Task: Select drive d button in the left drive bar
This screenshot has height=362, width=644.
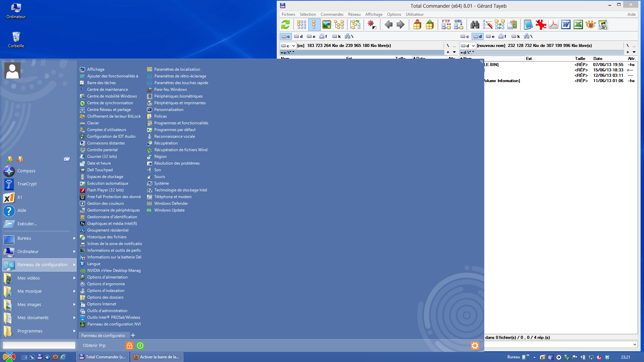Action: pyautogui.click(x=299, y=37)
